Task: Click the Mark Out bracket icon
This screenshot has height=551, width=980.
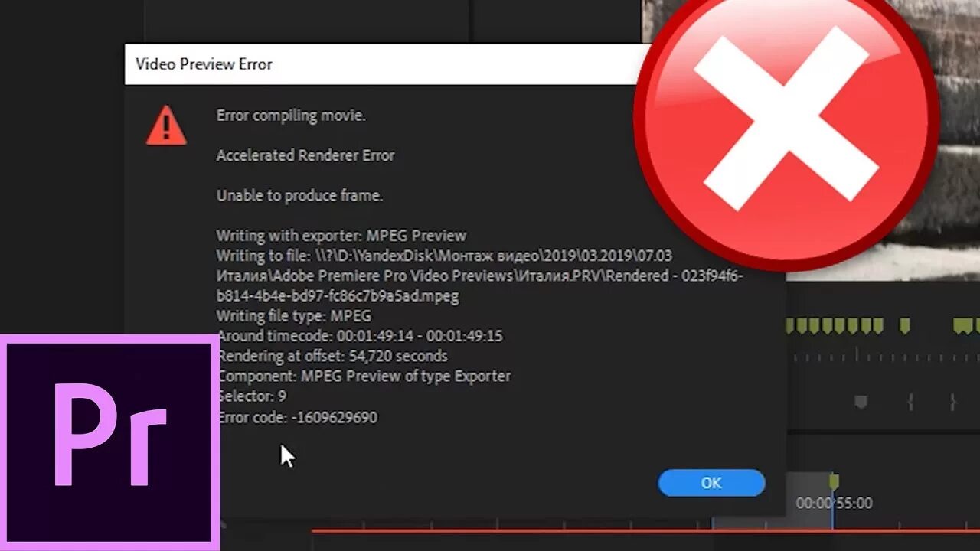Action: coord(953,402)
